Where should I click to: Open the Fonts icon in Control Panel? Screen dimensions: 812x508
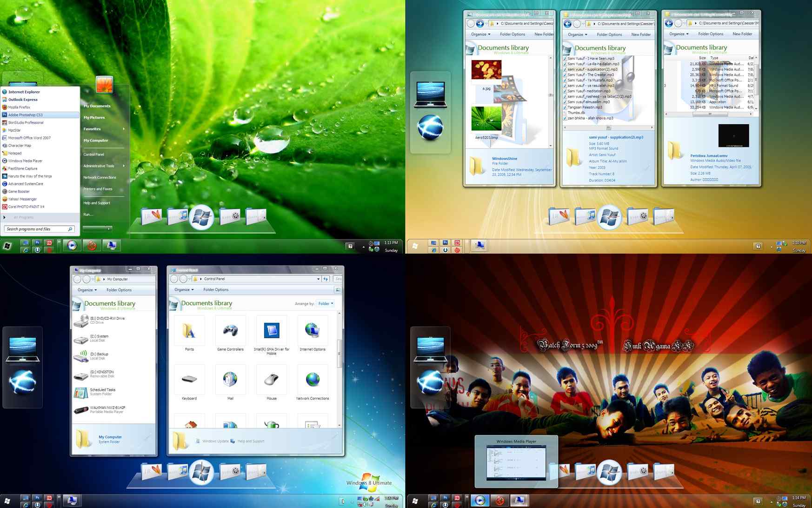(189, 331)
